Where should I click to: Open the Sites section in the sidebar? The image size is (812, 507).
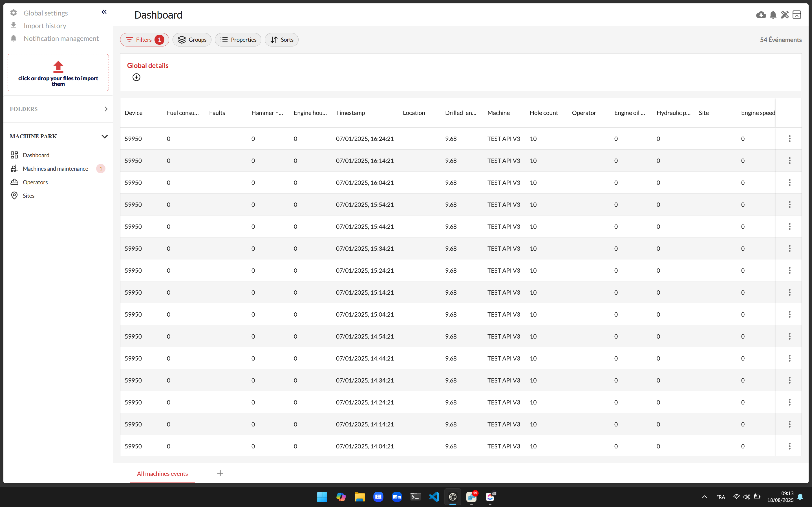coord(28,195)
